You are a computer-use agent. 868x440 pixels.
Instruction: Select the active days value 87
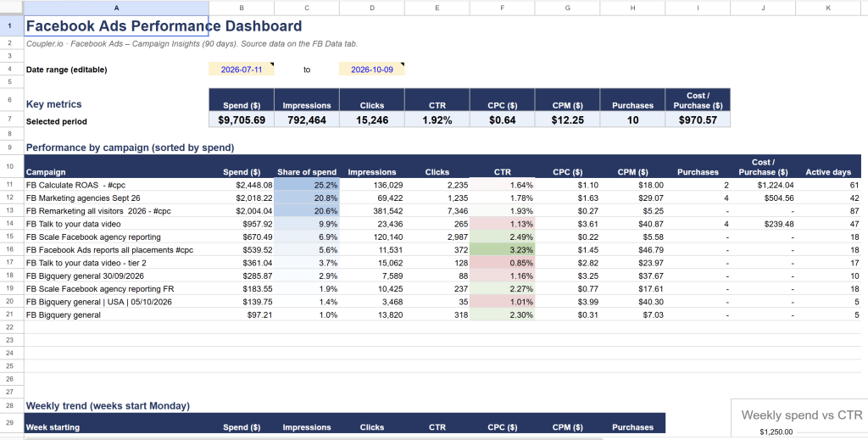point(828,211)
